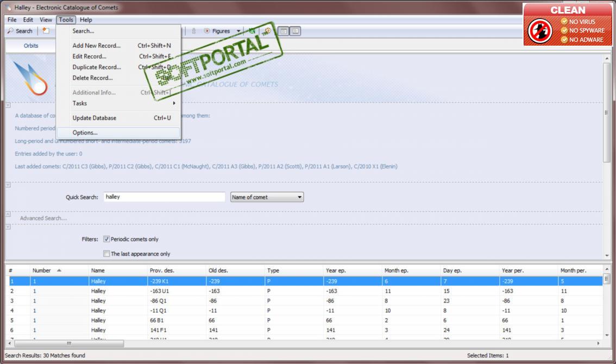Viewport: 616px width, 364px height.
Task: Sort by the Old des. column header
Action: (x=235, y=271)
